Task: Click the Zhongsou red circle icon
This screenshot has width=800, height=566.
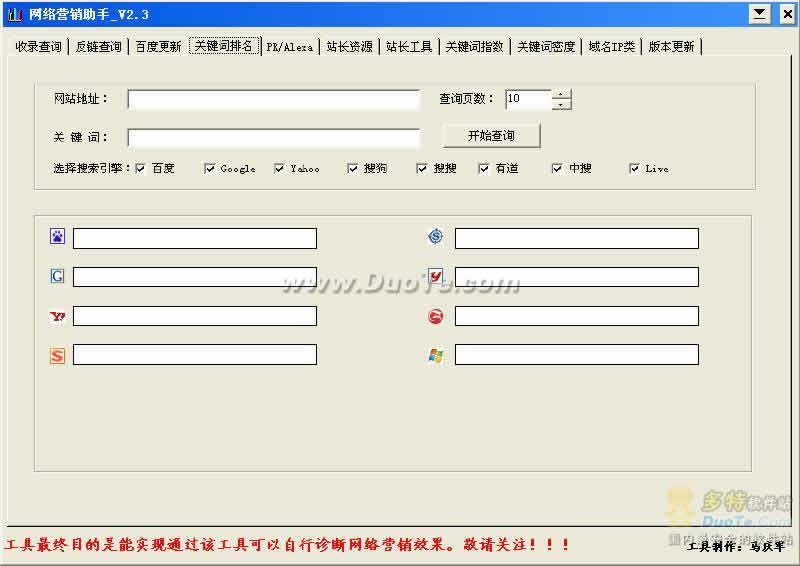Action: [x=435, y=316]
